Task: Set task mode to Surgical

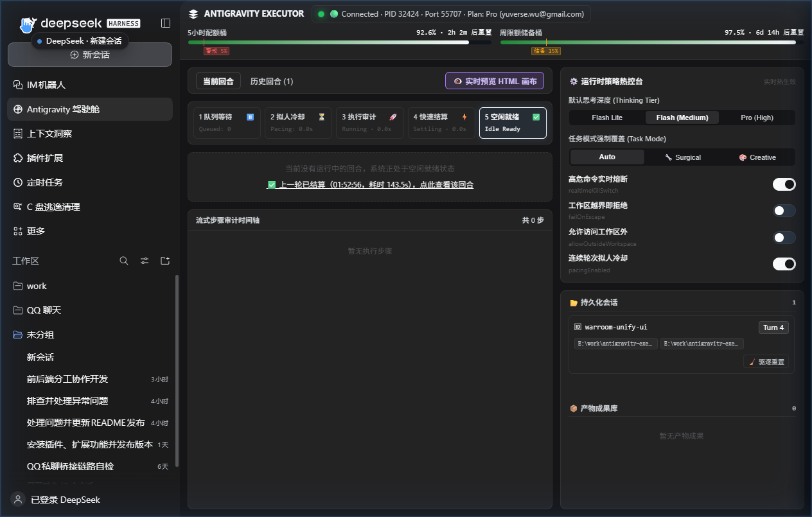Action: 682,157
